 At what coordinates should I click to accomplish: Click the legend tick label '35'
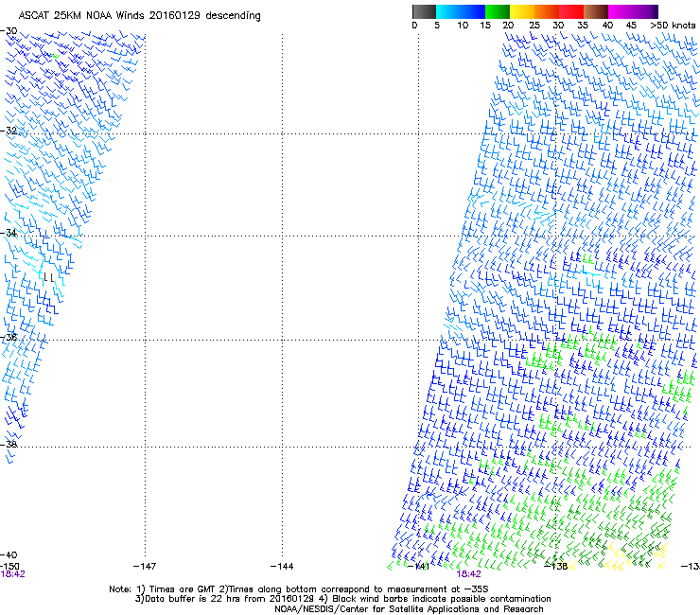click(x=583, y=26)
